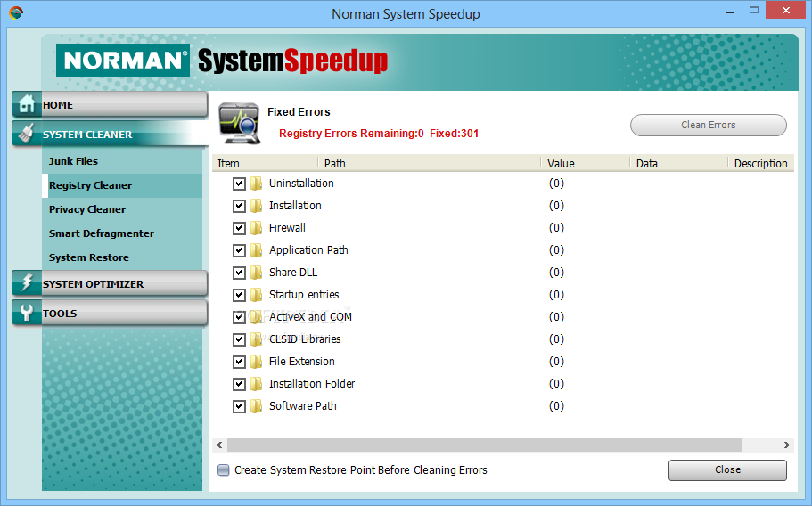Click the Tools wrench icon
Screen dimensions: 812x506
pos(26,313)
